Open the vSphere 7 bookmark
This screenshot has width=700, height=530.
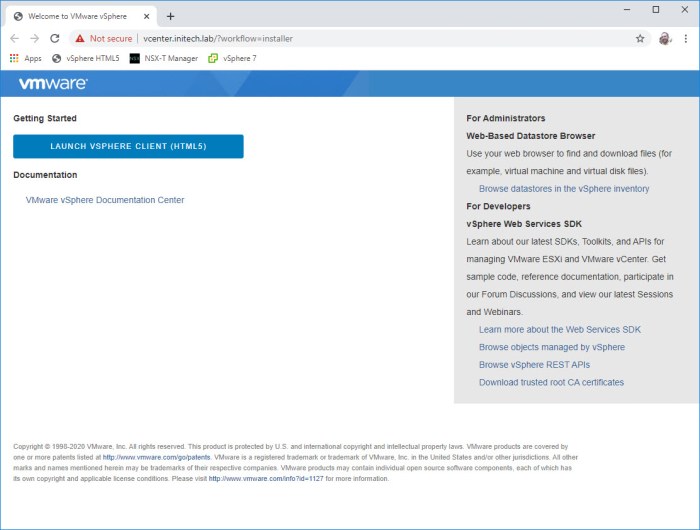pos(232,58)
